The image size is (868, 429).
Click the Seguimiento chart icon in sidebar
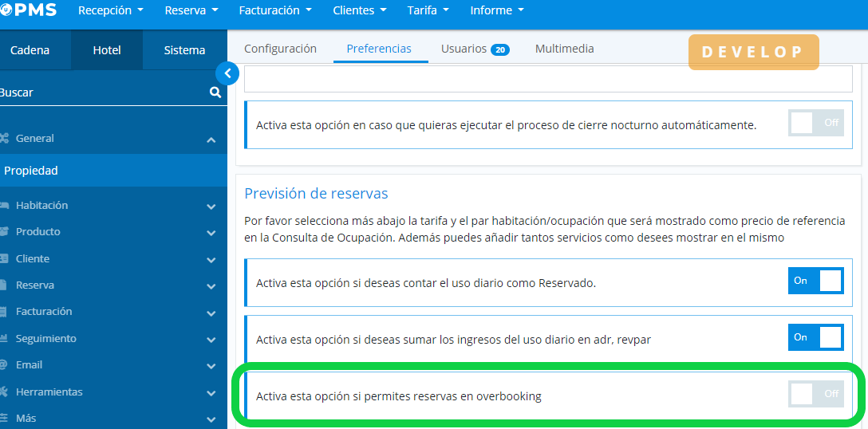(x=4, y=338)
